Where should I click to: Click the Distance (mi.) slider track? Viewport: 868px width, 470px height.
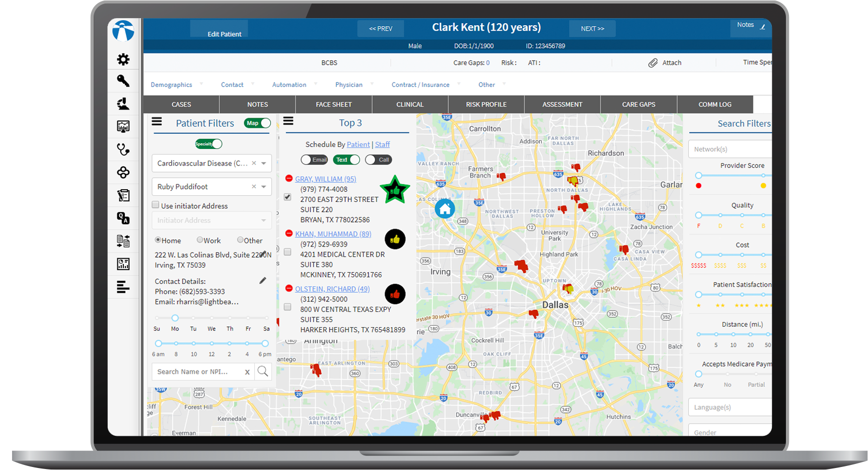coord(733,334)
